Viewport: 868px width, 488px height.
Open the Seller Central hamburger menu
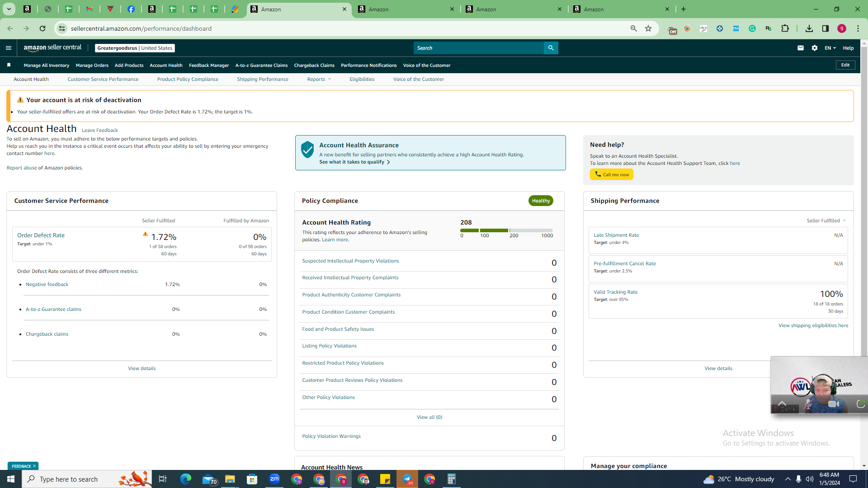[x=9, y=48]
